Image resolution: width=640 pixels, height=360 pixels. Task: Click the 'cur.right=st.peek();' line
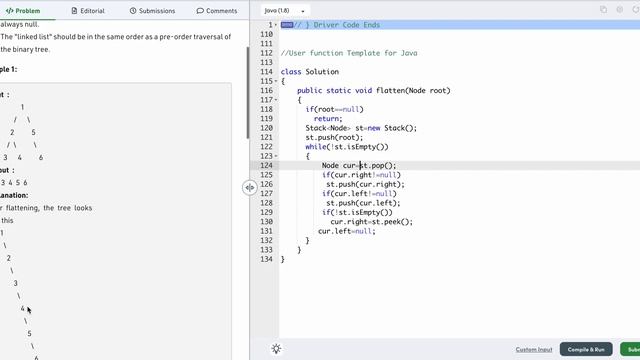click(371, 222)
